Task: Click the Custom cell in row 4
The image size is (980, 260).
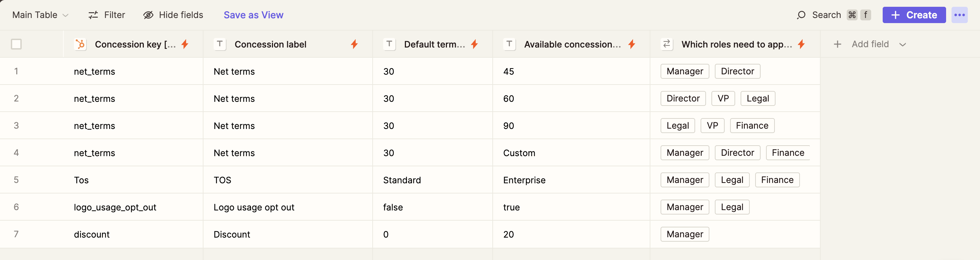Action: click(x=519, y=153)
